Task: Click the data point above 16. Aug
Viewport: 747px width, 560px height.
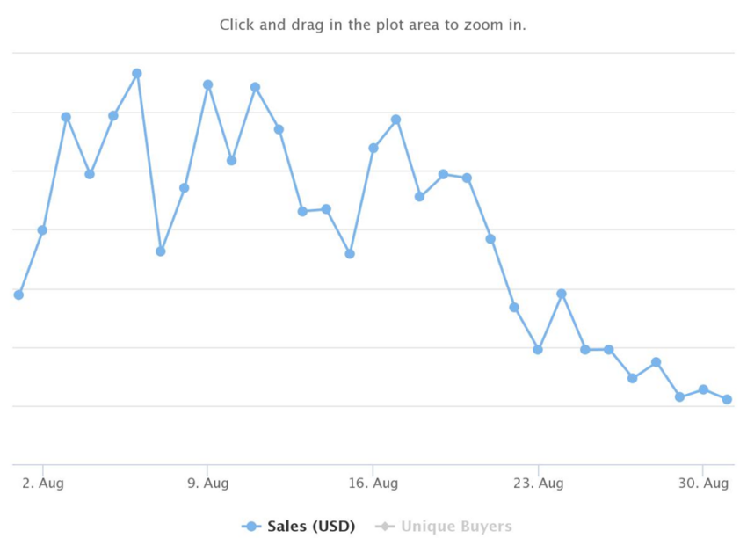Action: point(373,149)
